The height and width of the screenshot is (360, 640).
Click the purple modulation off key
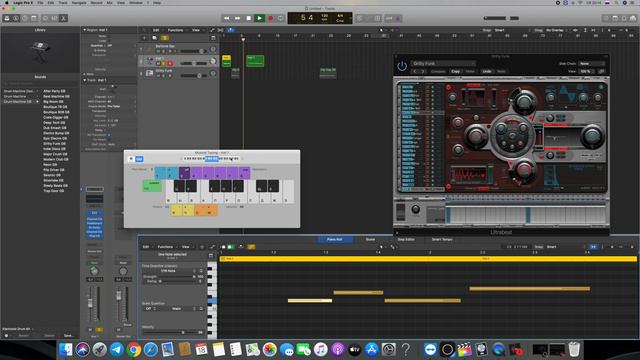(x=184, y=173)
